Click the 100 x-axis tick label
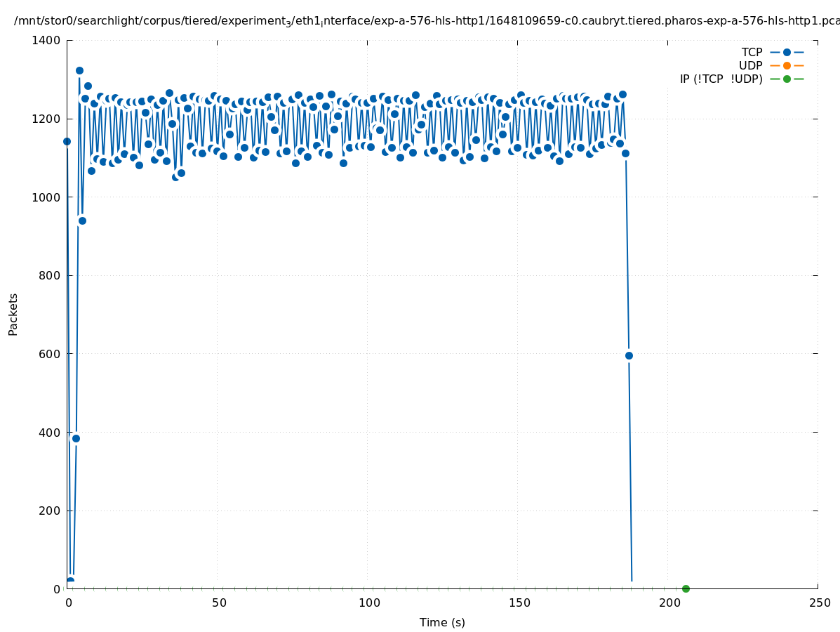Screen dimensions: 840x632 pyautogui.click(x=368, y=603)
